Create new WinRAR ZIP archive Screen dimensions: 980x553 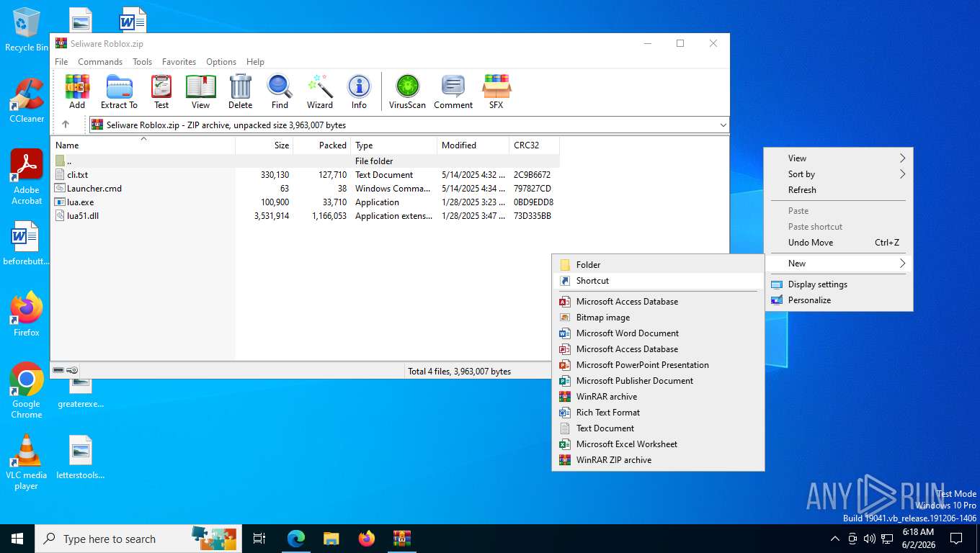click(658, 460)
